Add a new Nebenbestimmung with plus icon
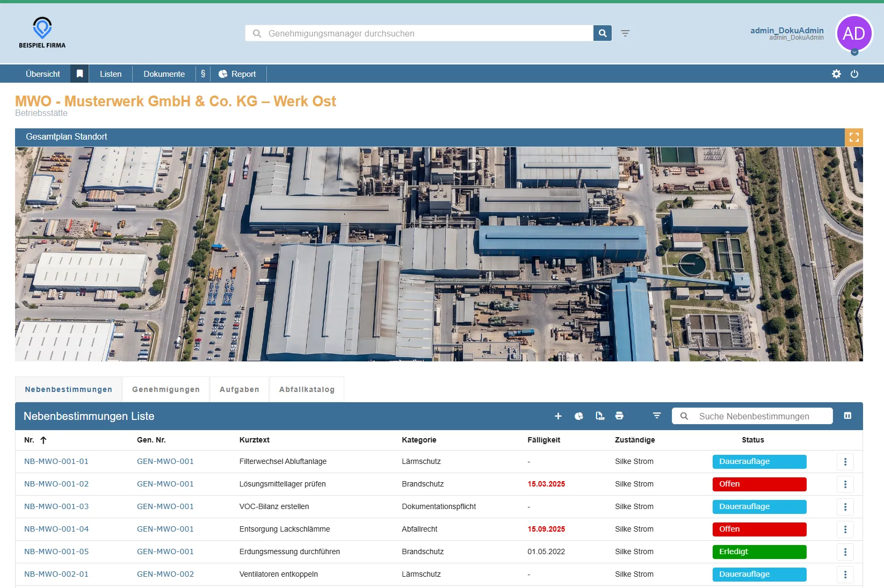The width and height of the screenshot is (884, 588). click(x=558, y=416)
